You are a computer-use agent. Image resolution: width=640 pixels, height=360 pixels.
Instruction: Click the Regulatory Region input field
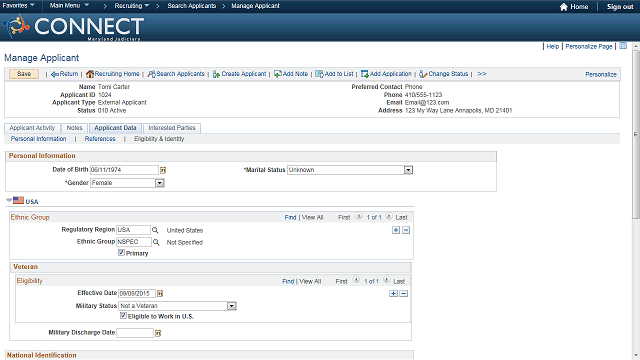133,230
